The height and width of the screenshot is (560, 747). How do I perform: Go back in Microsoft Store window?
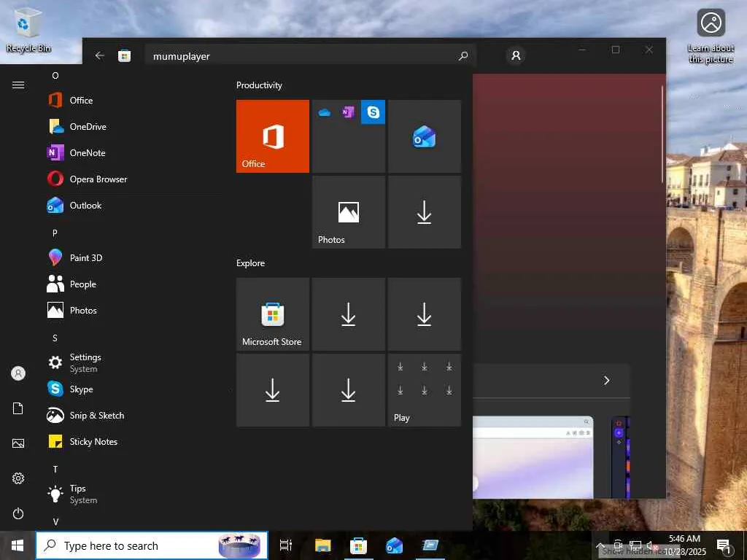click(x=99, y=55)
